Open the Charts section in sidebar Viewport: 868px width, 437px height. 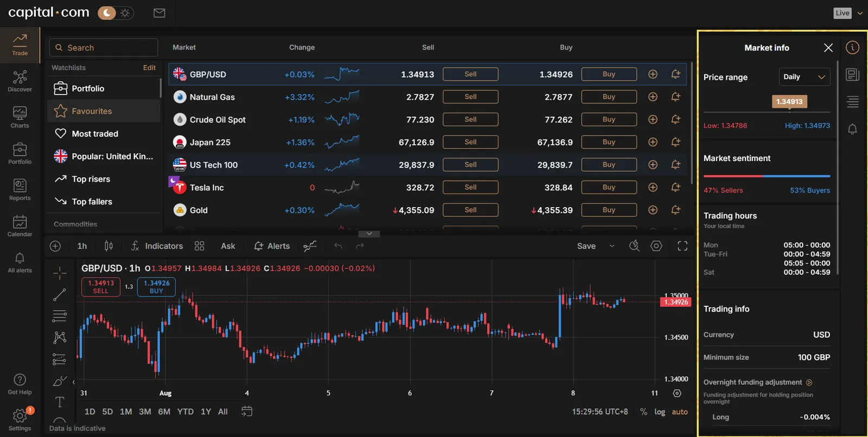click(x=20, y=118)
